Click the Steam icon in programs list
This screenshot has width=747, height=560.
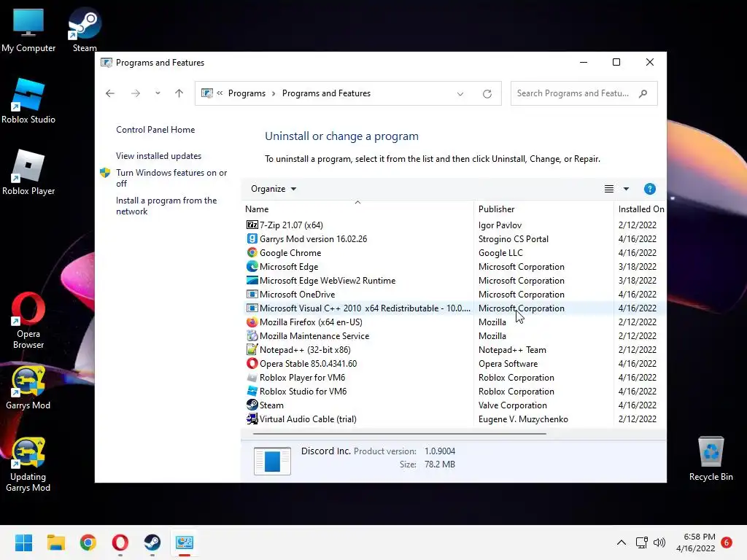pos(252,405)
